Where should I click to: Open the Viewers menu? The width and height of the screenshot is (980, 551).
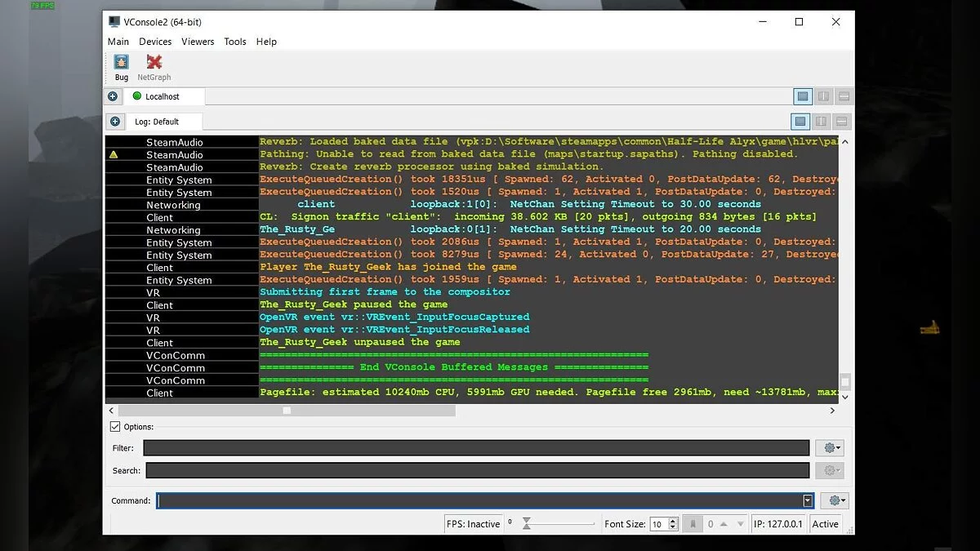[198, 42]
